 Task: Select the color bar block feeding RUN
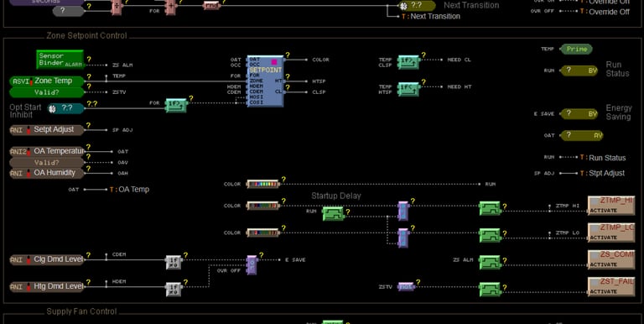point(262,184)
